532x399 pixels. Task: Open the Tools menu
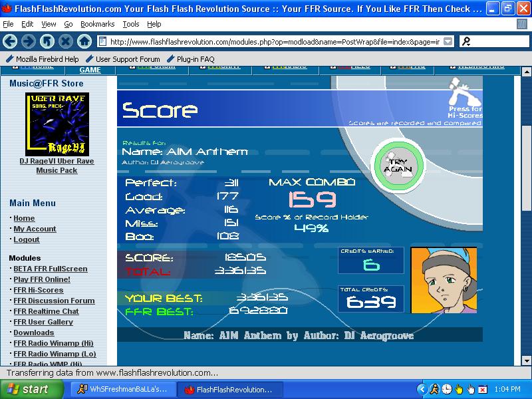click(130, 24)
